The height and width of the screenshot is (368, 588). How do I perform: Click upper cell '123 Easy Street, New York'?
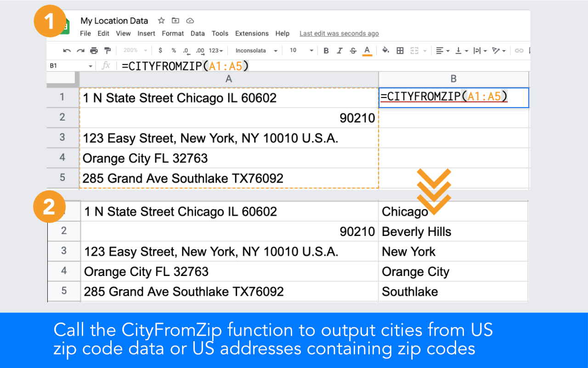[x=229, y=138]
